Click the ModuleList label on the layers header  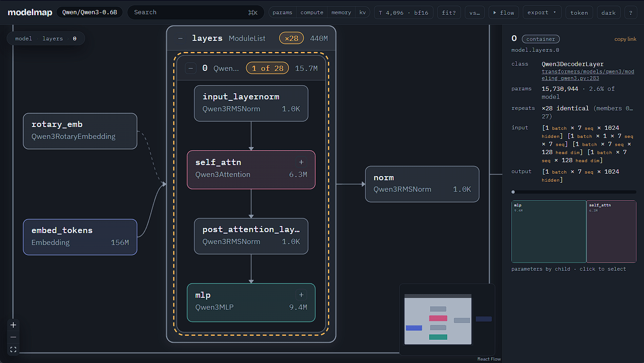pyautogui.click(x=247, y=39)
